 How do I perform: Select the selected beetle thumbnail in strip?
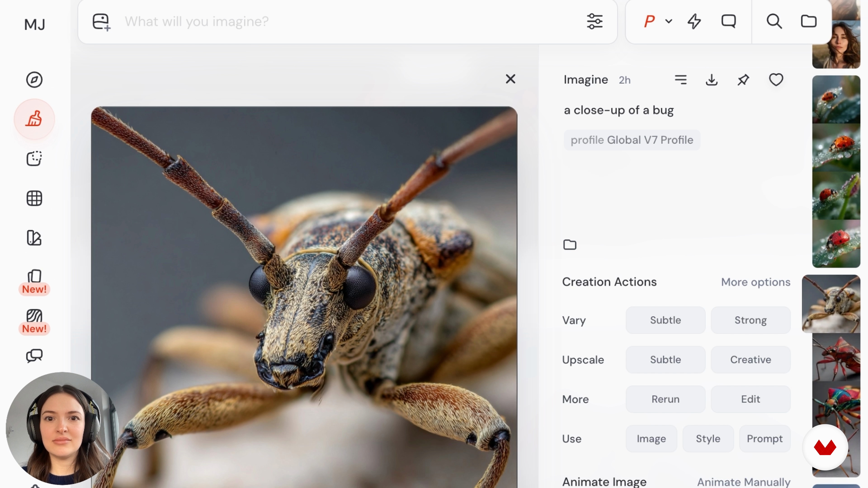coord(831,304)
